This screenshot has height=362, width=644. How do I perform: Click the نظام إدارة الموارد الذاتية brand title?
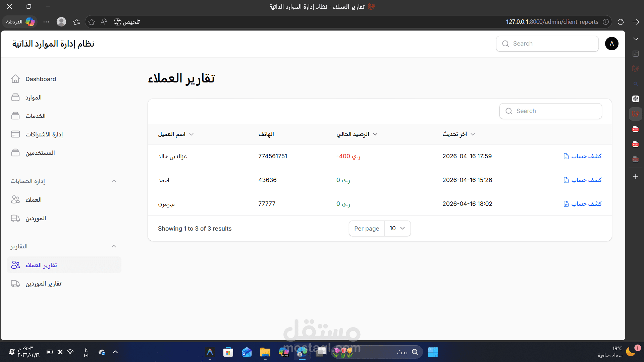click(53, 44)
